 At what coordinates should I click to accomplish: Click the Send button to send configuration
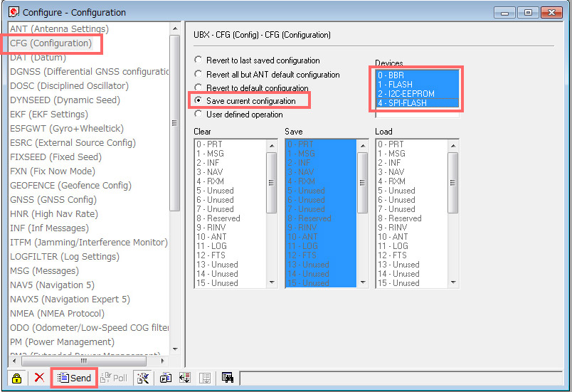[74, 378]
